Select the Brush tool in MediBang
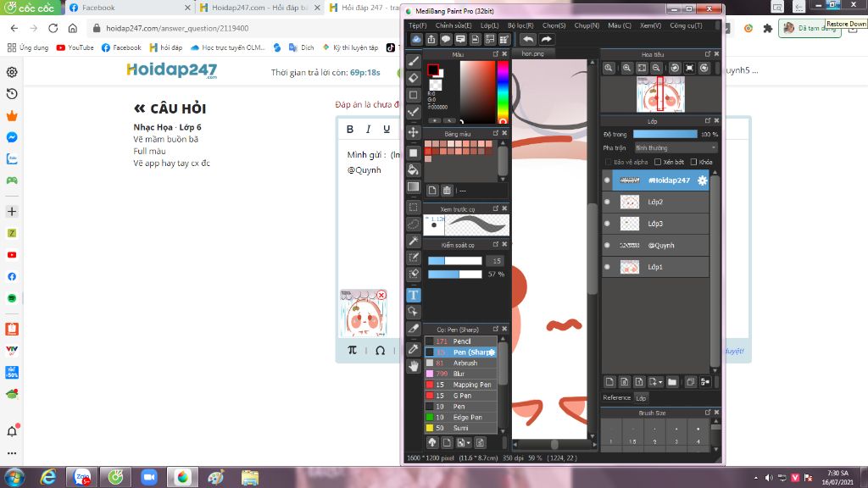Screen dimensions: 868x488 [x=413, y=61]
